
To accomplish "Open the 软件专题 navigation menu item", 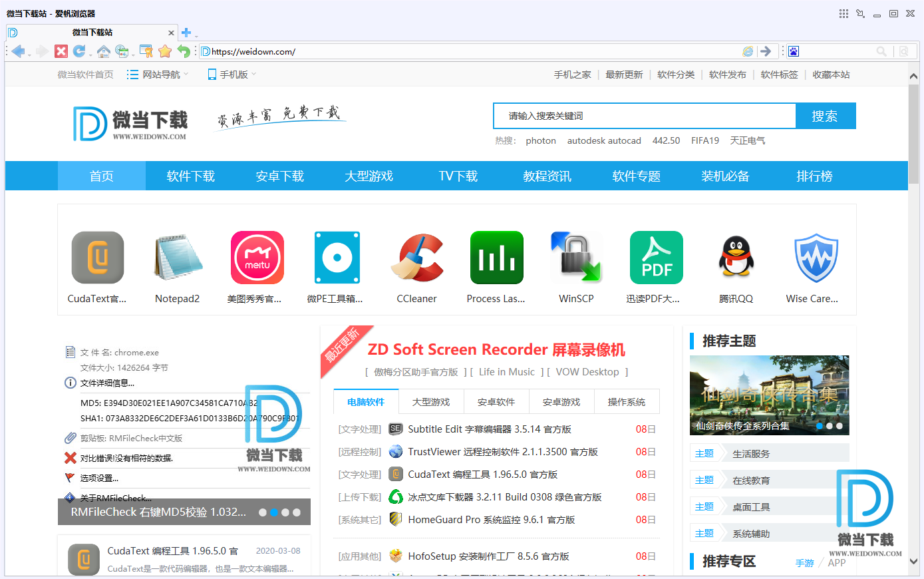I will point(636,176).
